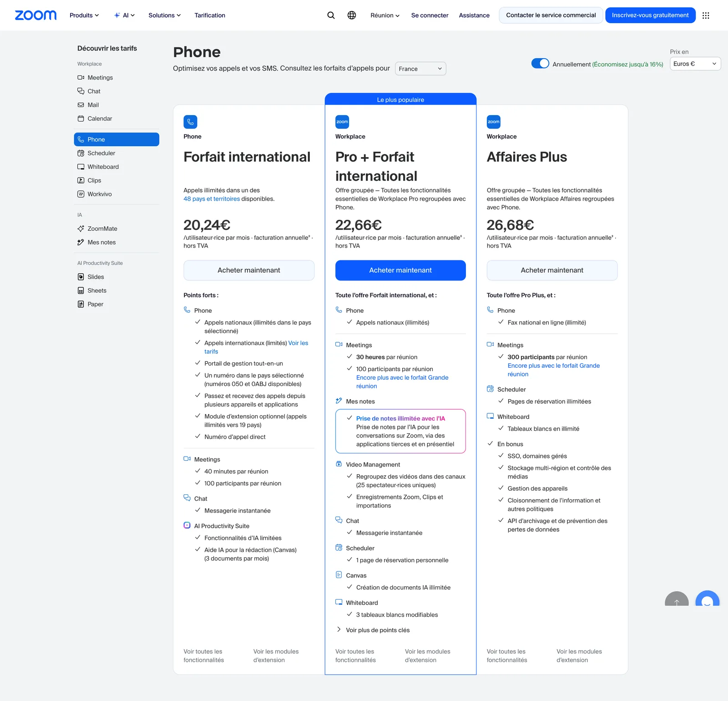
Task: Click the globe language icon
Action: (352, 15)
